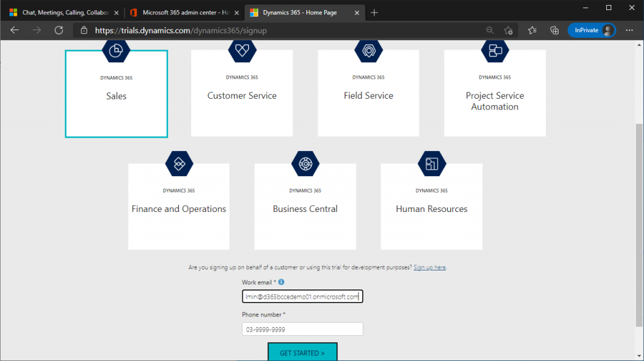This screenshot has height=361, width=644.
Task: Click the Field Service target icon
Action: [369, 50]
